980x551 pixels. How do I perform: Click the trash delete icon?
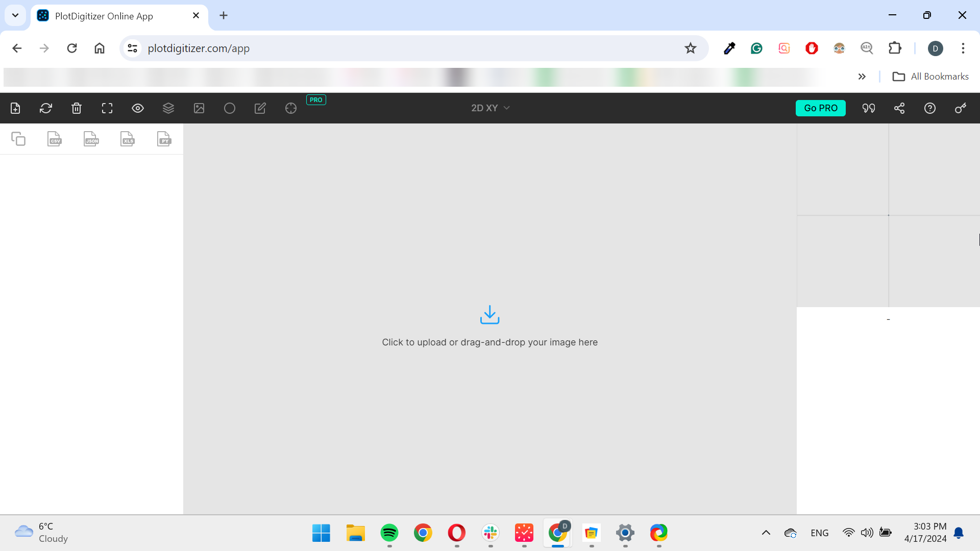pos(77,108)
